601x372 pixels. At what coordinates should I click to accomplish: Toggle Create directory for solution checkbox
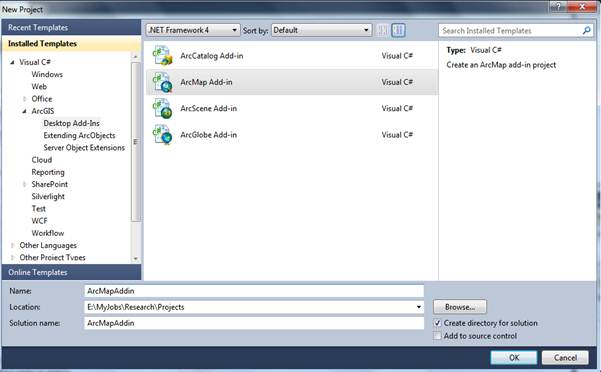(x=437, y=323)
